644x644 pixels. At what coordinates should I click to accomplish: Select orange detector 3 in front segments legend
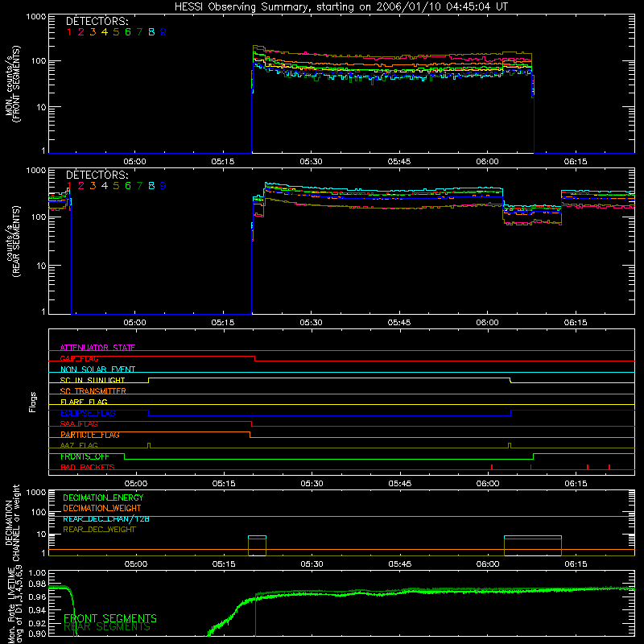coord(93,32)
